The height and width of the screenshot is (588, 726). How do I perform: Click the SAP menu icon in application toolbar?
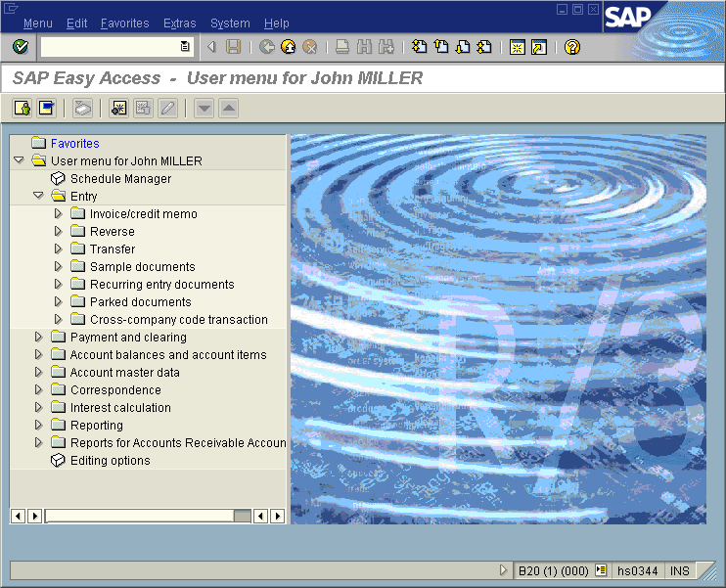[46, 108]
